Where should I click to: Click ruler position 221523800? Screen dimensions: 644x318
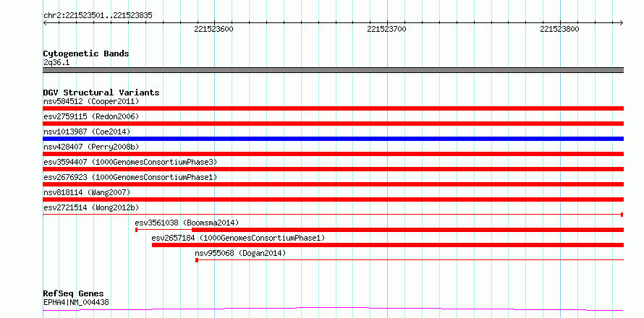(559, 29)
